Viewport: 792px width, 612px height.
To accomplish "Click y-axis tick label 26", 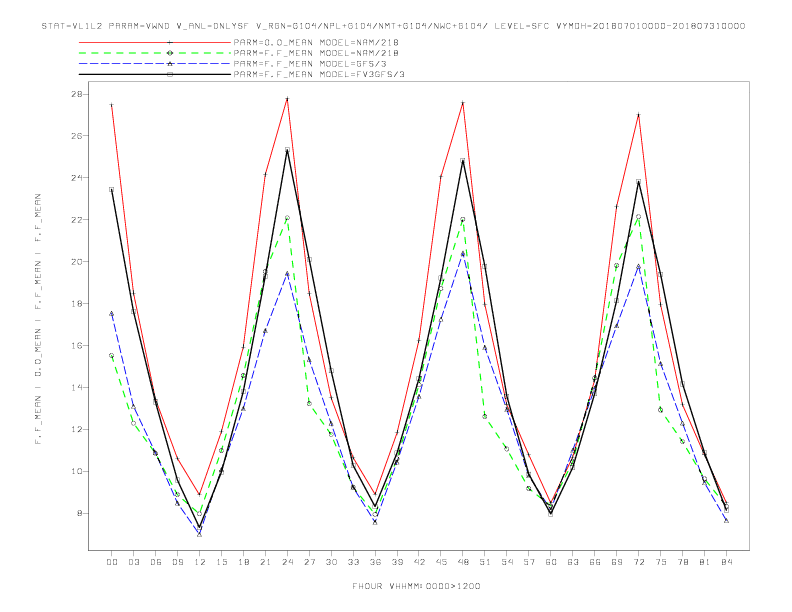I will tap(77, 136).
